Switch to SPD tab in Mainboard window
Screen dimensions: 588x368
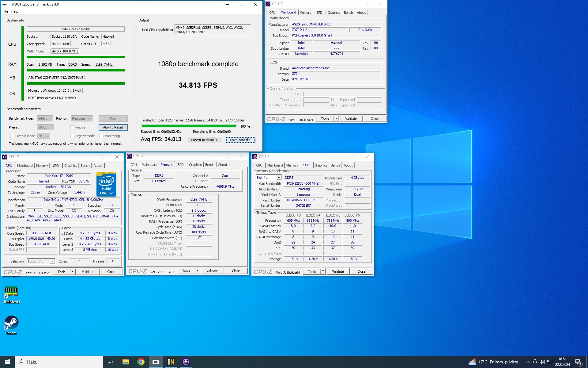click(x=319, y=13)
